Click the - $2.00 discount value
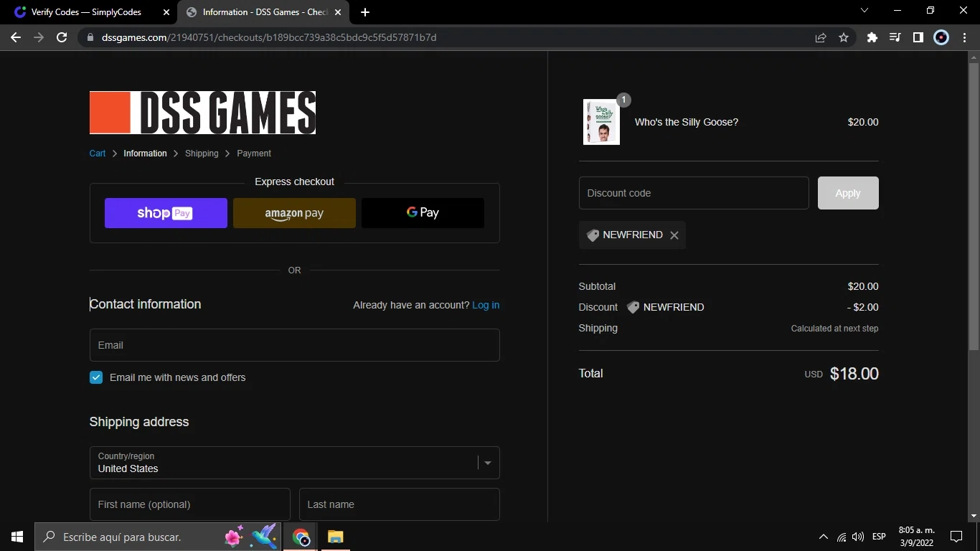This screenshot has height=551, width=980. click(862, 307)
